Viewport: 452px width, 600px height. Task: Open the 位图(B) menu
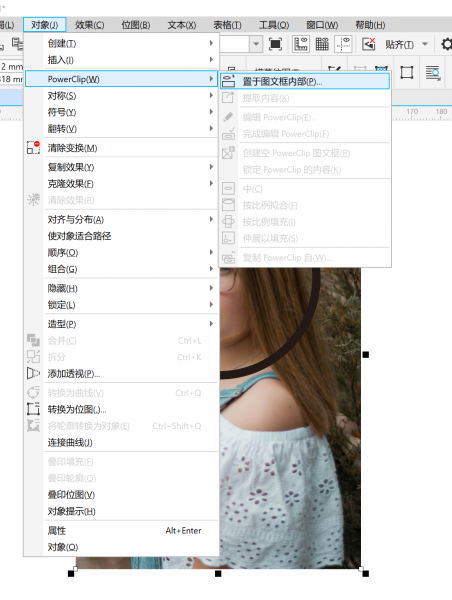click(136, 25)
